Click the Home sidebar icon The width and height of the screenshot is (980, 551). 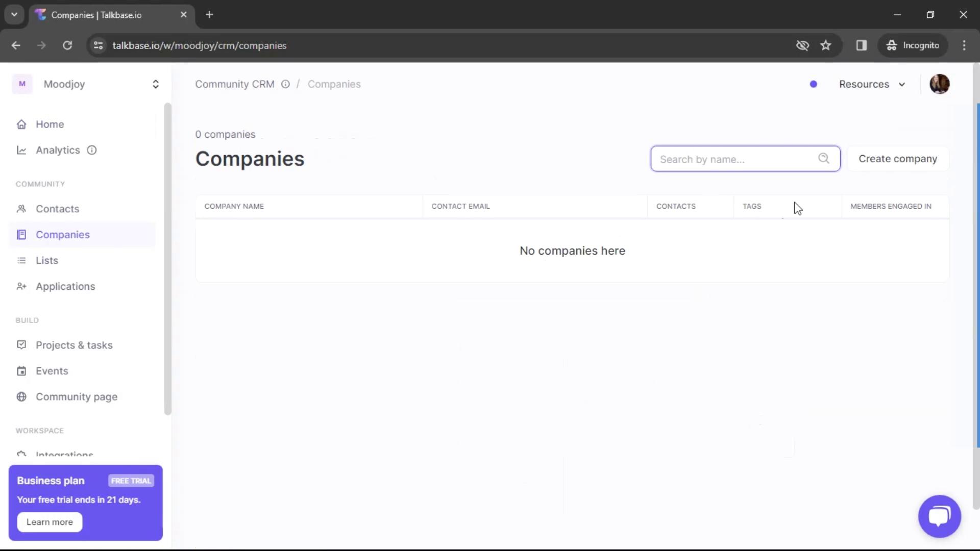point(21,124)
